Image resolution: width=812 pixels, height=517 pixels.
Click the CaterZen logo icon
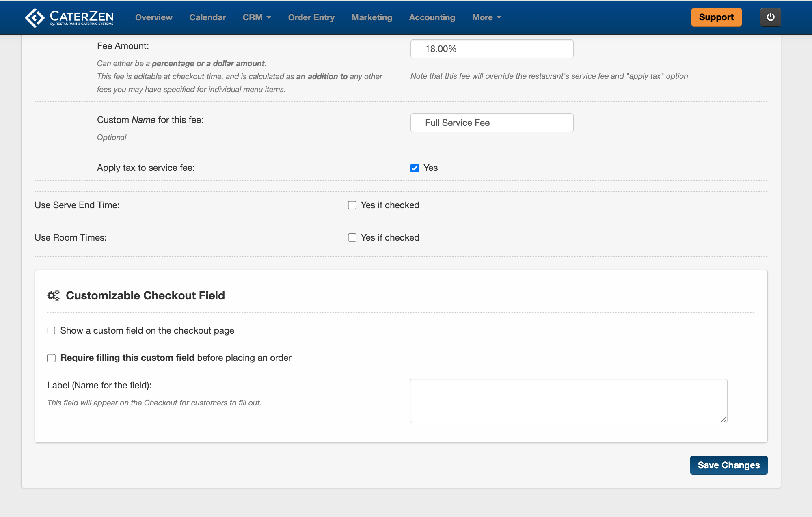click(35, 18)
